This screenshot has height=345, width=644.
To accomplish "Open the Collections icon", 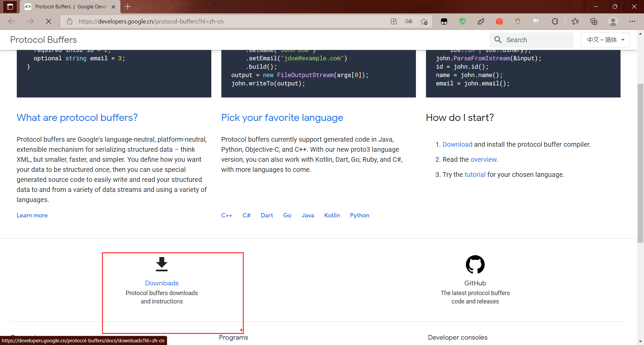I will 594,21.
